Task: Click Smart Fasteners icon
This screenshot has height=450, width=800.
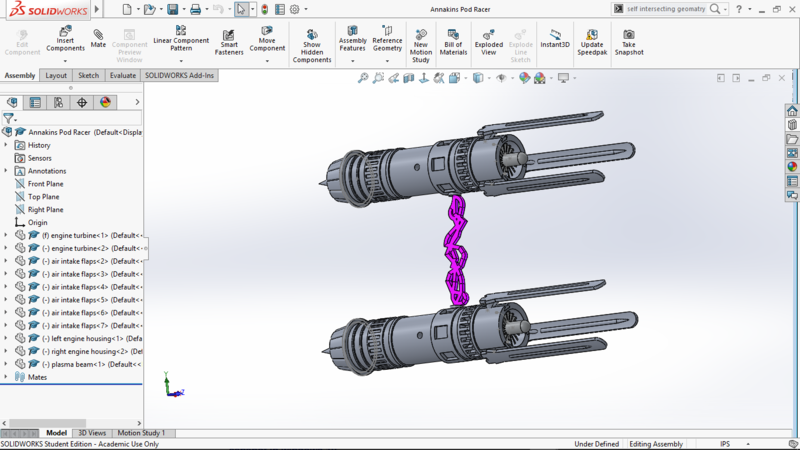Action: [229, 42]
